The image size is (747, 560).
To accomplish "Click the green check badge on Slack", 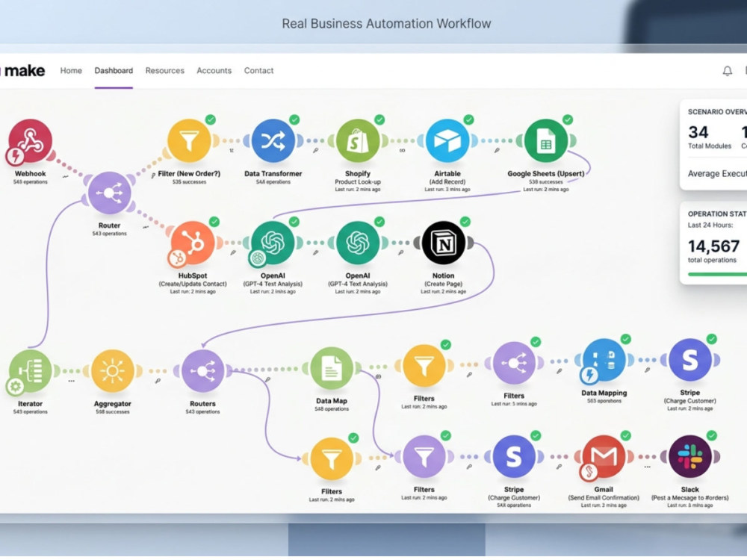I will (711, 435).
